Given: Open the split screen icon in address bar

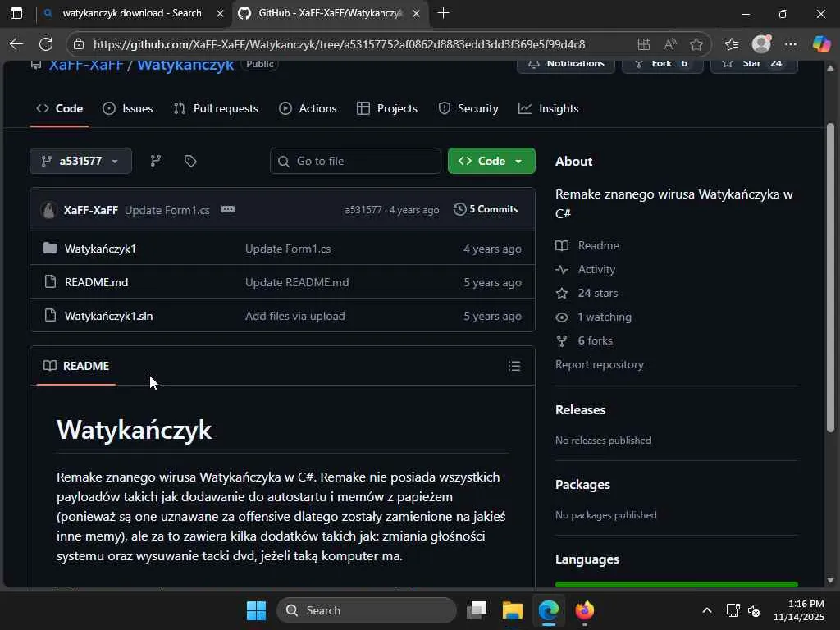Looking at the screenshot, I should (x=643, y=44).
